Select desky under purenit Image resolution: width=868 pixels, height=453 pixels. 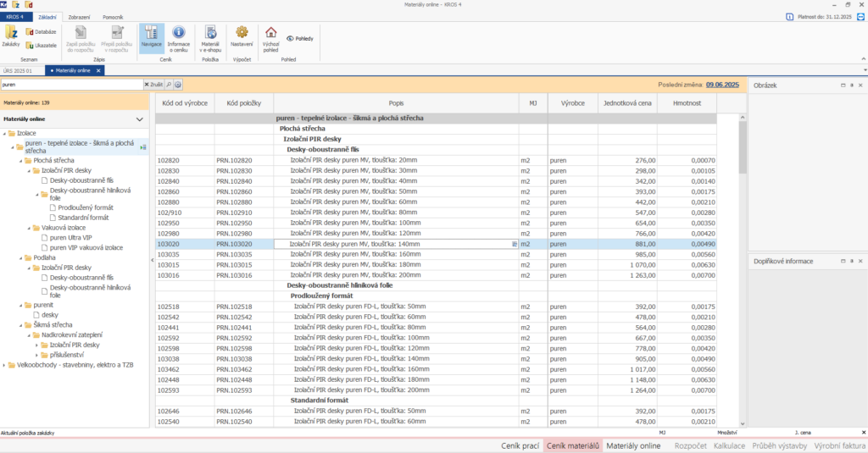coord(50,315)
